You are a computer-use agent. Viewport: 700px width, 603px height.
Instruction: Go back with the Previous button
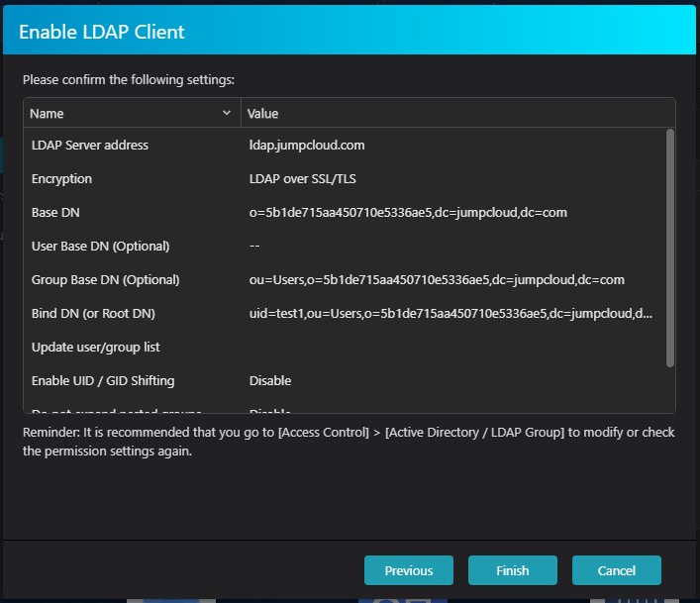[x=409, y=570]
